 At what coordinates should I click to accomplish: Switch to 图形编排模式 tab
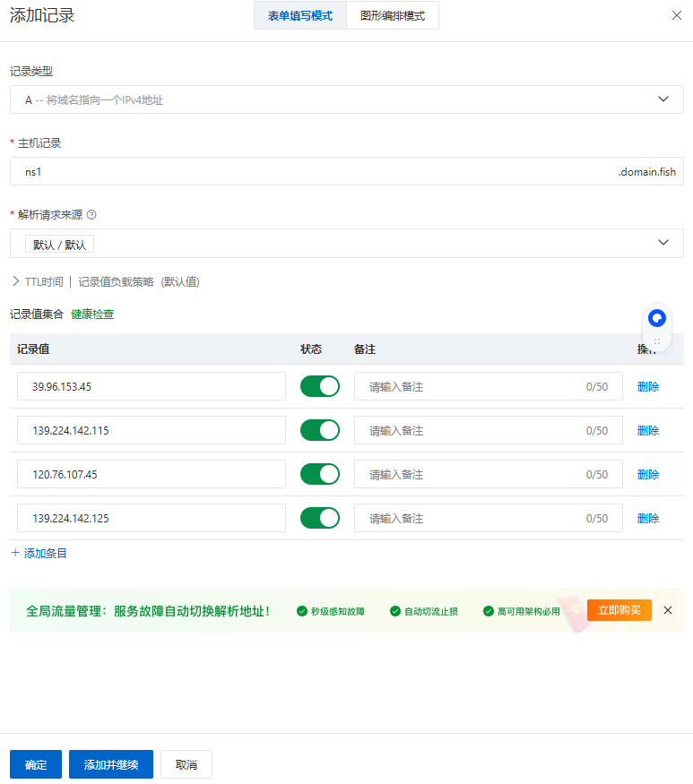click(x=393, y=16)
